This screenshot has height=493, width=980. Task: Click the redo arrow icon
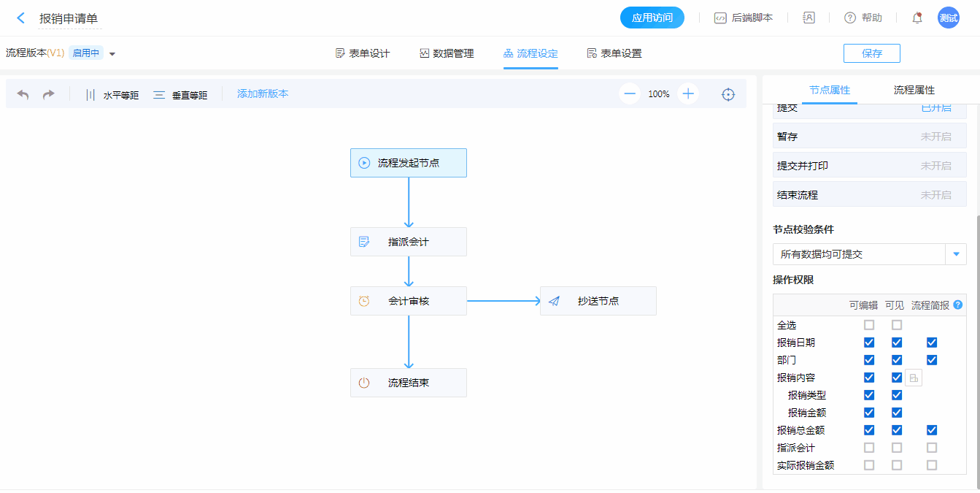pyautogui.click(x=48, y=94)
